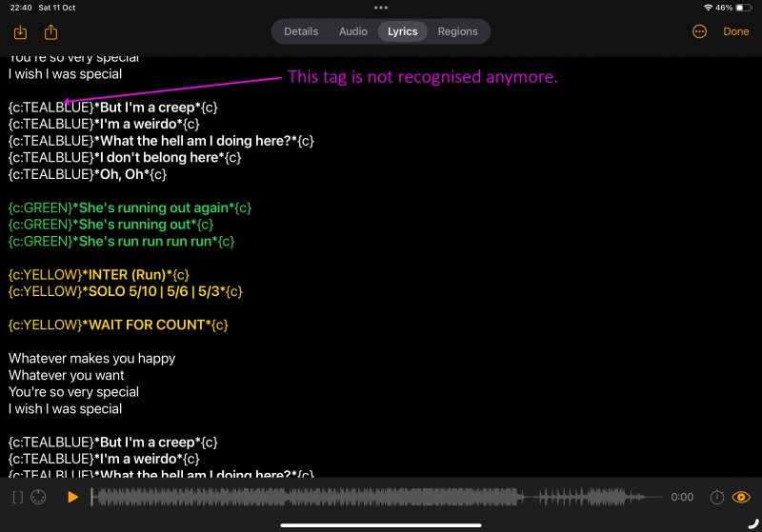Open the more options ellipsis menu
The width and height of the screenshot is (762, 532).
pyautogui.click(x=699, y=31)
